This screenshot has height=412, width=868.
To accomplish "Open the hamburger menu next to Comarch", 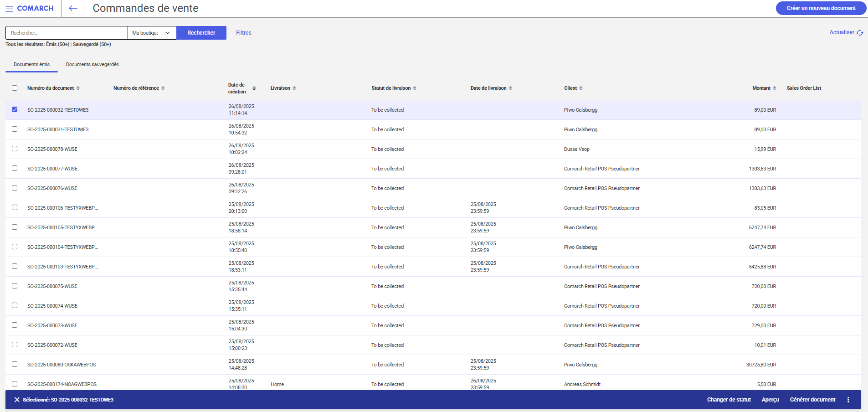I will (9, 9).
